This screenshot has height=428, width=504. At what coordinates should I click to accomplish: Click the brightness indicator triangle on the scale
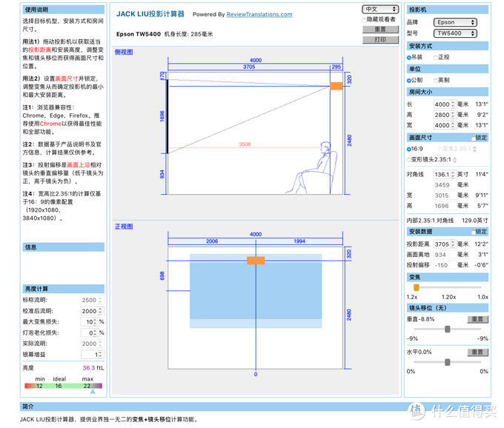[93, 392]
